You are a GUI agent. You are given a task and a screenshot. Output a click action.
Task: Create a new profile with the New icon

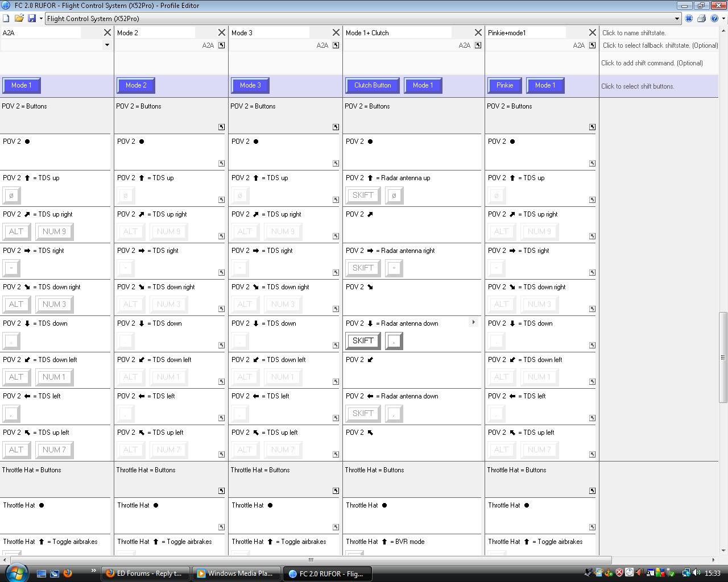coord(6,18)
